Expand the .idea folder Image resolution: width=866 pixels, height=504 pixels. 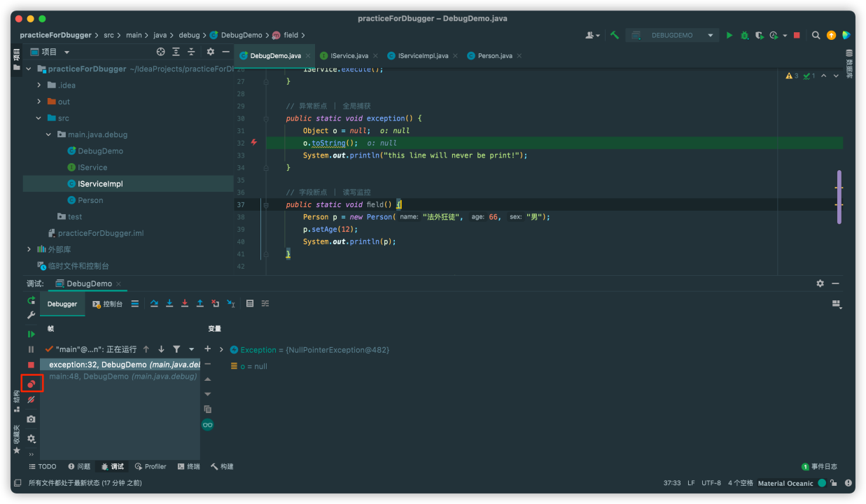point(39,85)
